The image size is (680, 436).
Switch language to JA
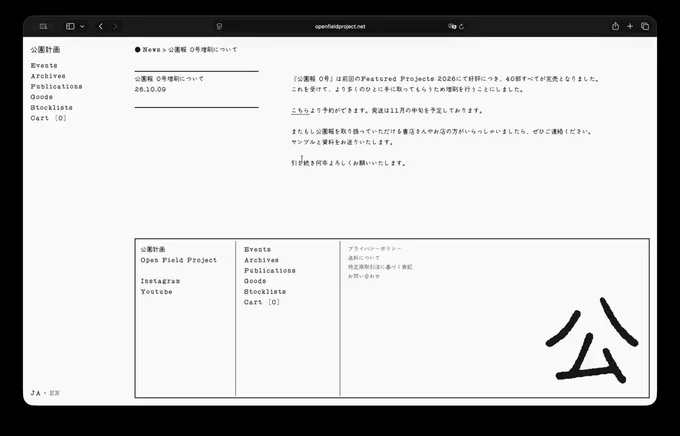click(x=36, y=393)
